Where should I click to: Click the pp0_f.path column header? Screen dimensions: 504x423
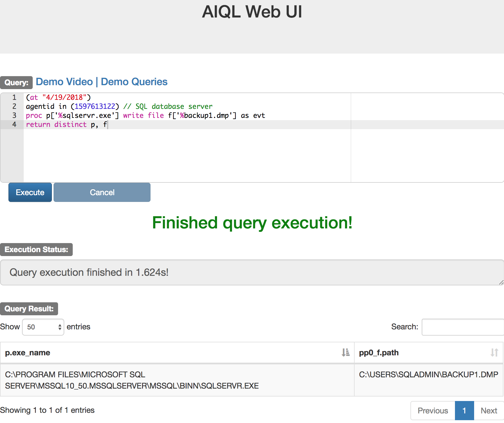[x=379, y=352]
